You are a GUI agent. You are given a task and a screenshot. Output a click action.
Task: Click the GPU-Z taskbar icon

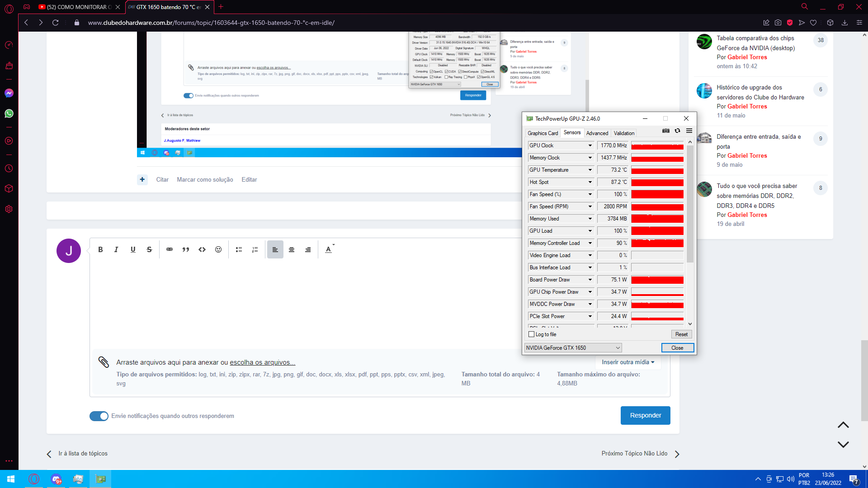100,479
